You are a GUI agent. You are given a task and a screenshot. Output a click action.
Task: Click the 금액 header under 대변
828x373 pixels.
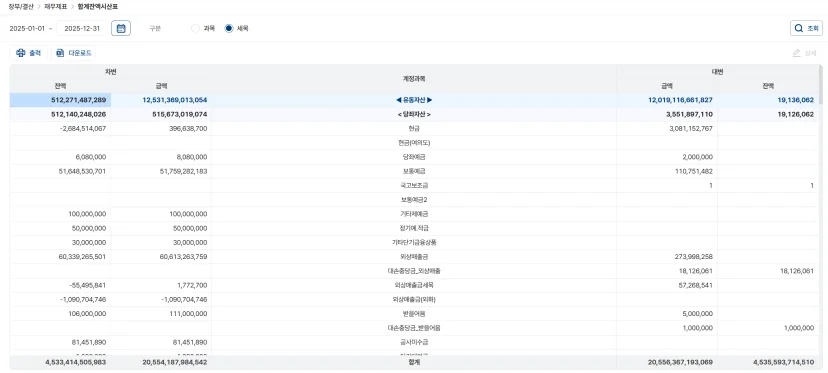click(667, 86)
